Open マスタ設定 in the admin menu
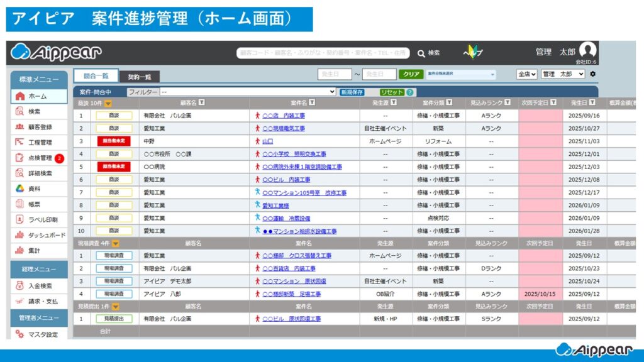Image resolution: width=644 pixels, height=362 pixels. point(42,334)
